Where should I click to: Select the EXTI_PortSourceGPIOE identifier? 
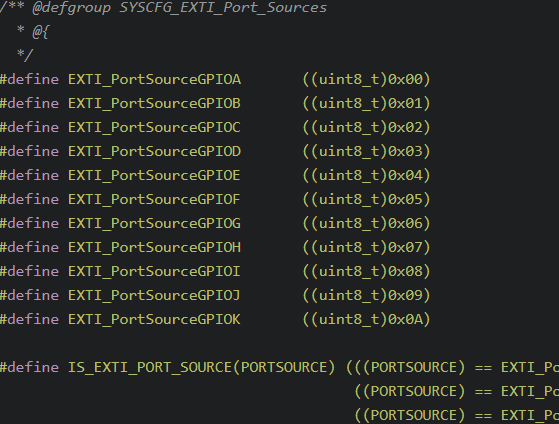[x=154, y=175]
